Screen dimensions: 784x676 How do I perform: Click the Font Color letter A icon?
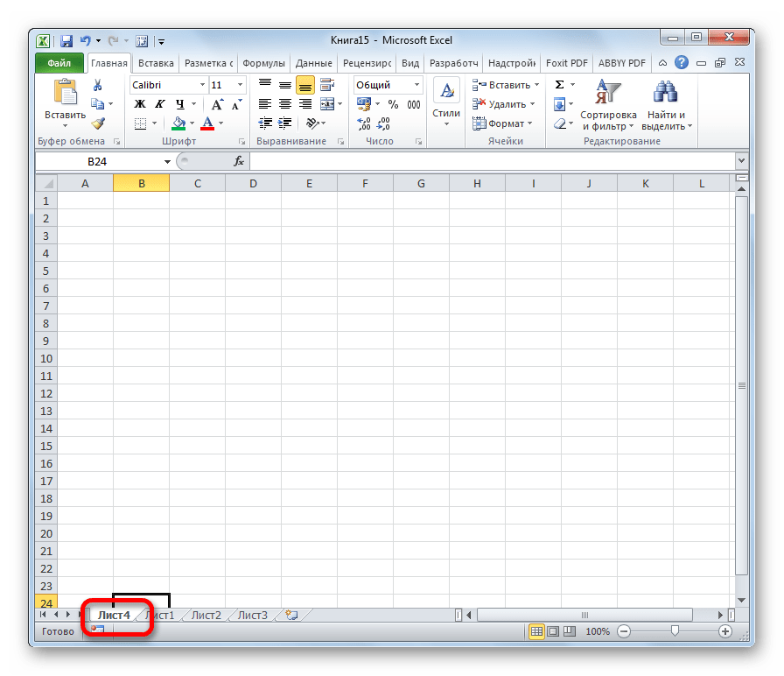coord(207,123)
